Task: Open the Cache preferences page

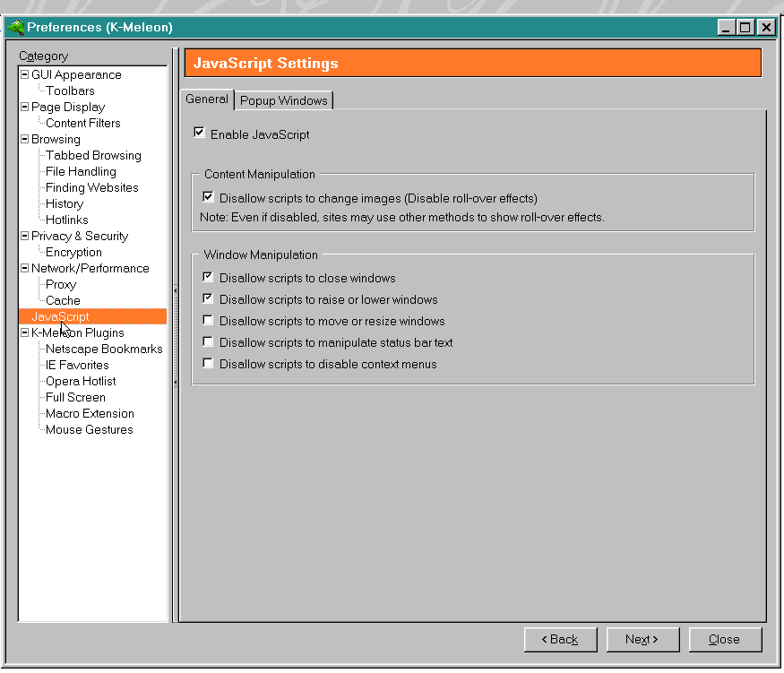Action: [63, 300]
